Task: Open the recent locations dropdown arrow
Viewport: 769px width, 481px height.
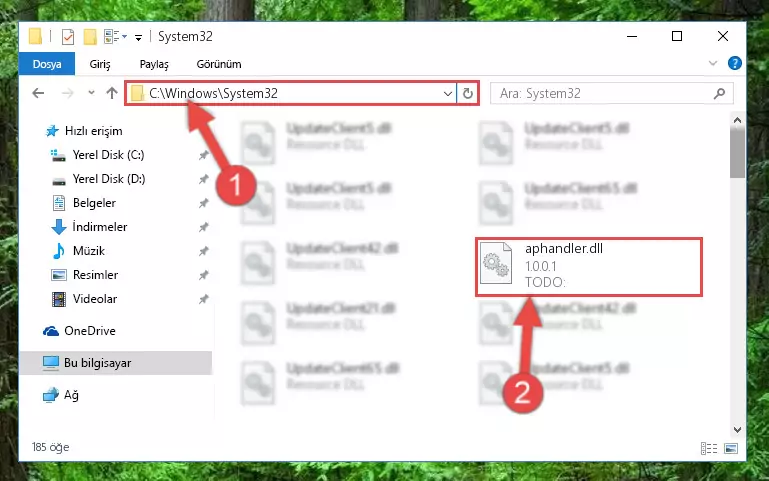Action: tap(91, 93)
